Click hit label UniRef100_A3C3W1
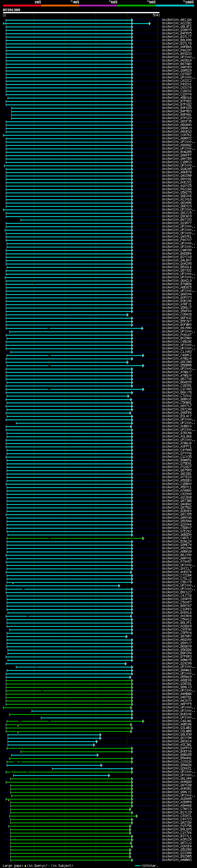Image resolution: width=197 pixels, height=868 pixels. pyautogui.click(x=177, y=745)
